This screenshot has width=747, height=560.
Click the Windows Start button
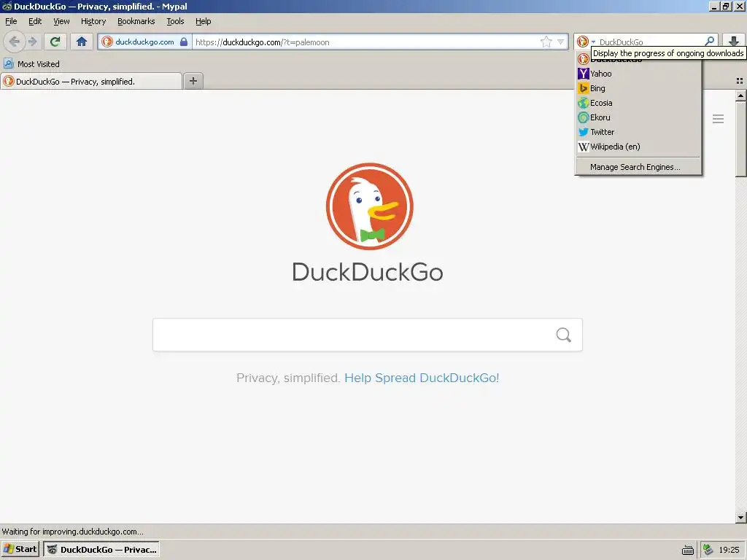tap(20, 550)
